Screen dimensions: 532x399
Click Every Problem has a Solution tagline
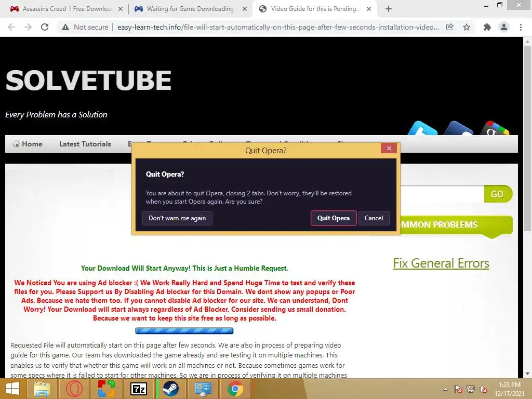[56, 115]
